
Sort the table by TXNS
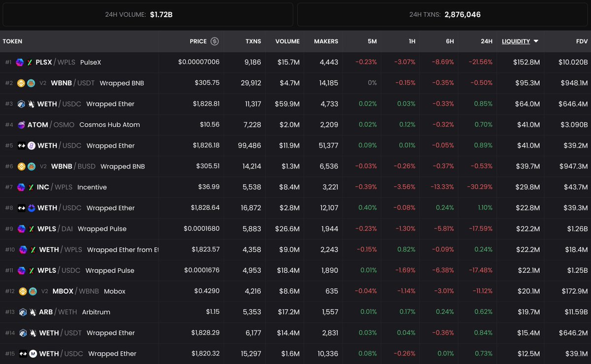point(253,41)
